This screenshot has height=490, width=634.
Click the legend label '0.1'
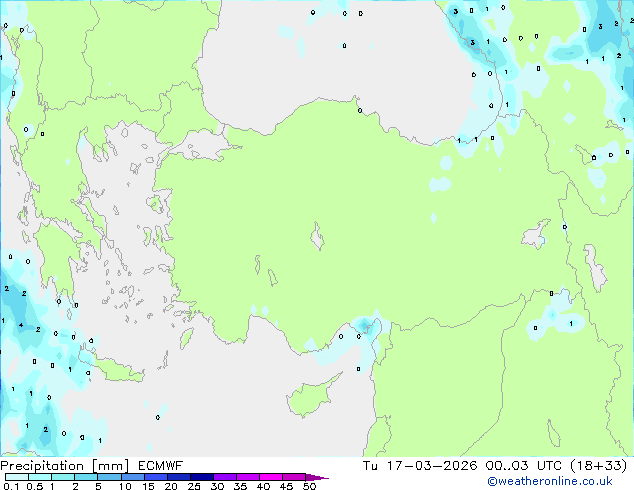(x=11, y=486)
